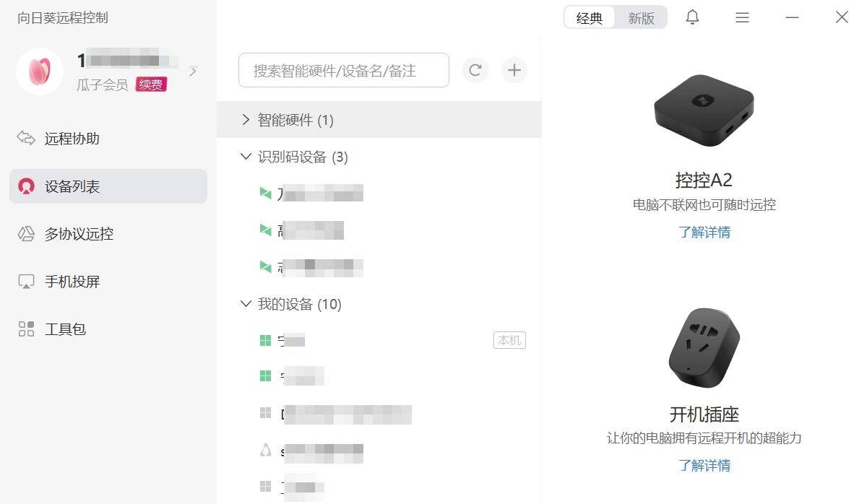Open the 工具包 toolbox
The height and width of the screenshot is (504, 867).
coord(61,329)
